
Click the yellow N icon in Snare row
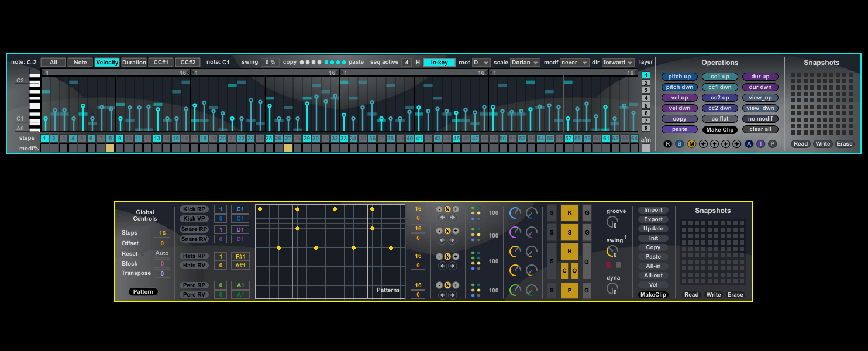tap(447, 231)
